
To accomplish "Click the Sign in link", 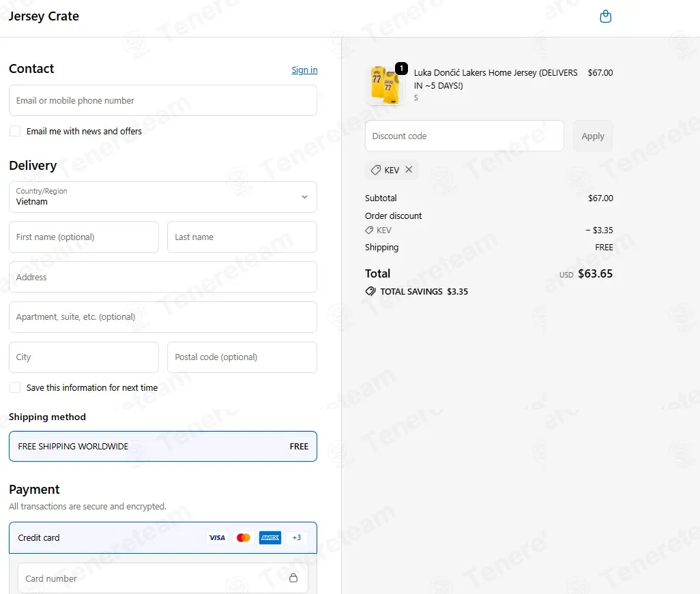I will coord(304,70).
